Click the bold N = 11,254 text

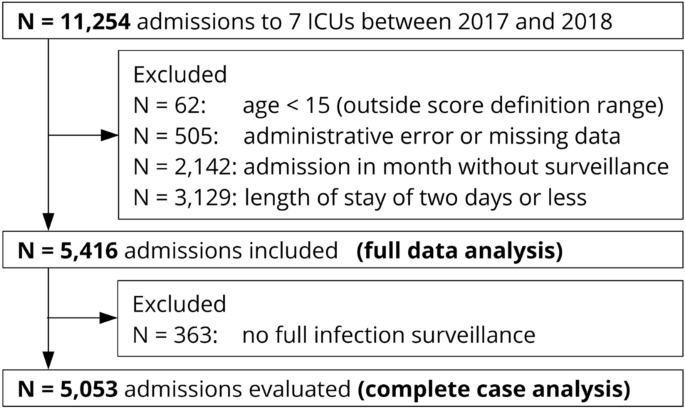(x=74, y=21)
